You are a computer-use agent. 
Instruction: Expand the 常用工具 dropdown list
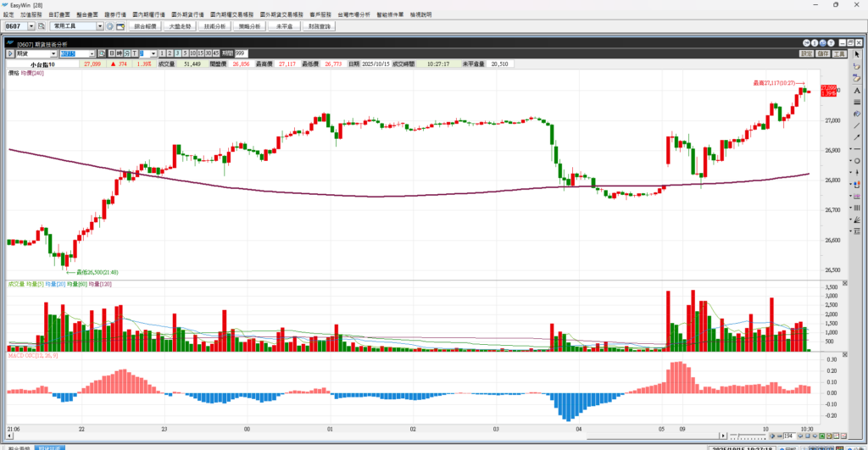click(100, 26)
